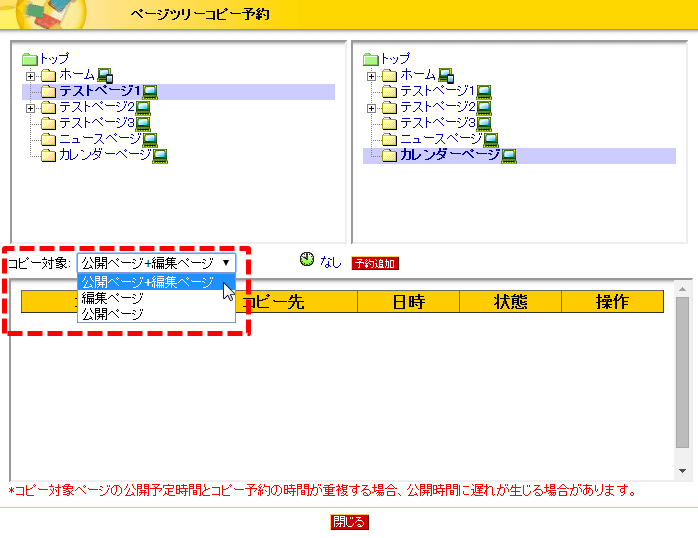
Task: Select テストページ3 label in left tree
Action: tap(97, 122)
